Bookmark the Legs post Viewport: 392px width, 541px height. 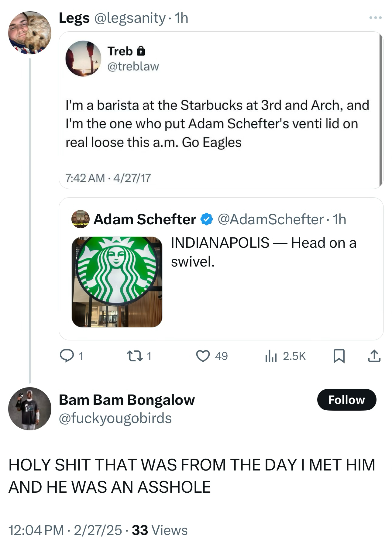pyautogui.click(x=339, y=356)
